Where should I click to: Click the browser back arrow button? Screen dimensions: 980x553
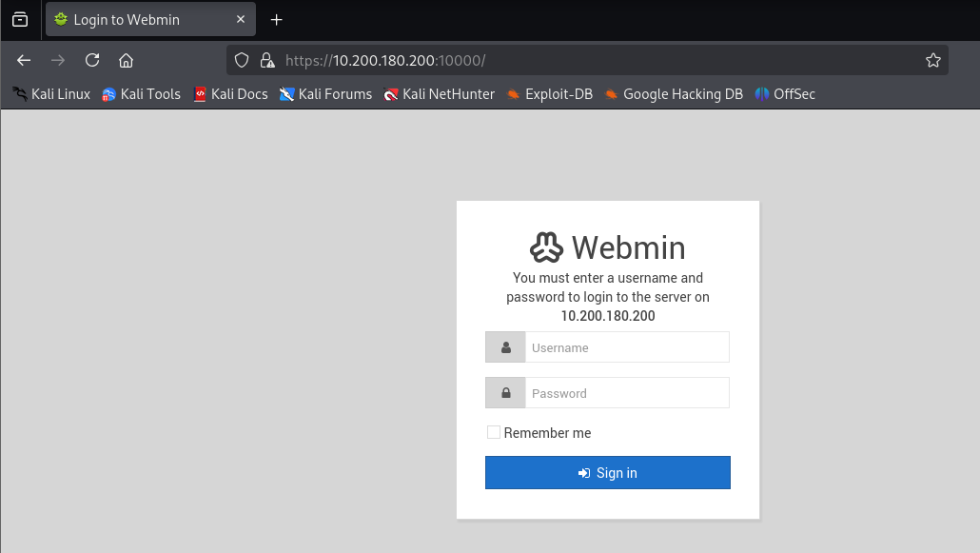coord(24,60)
